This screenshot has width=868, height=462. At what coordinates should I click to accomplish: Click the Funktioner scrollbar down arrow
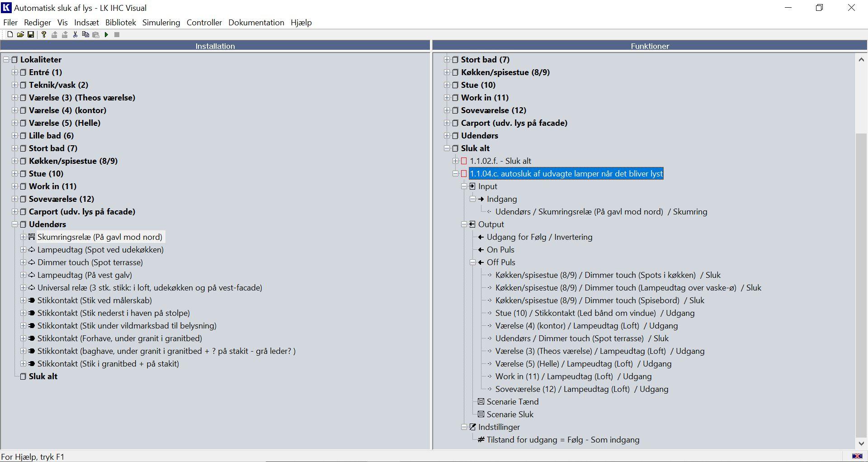tap(861, 443)
